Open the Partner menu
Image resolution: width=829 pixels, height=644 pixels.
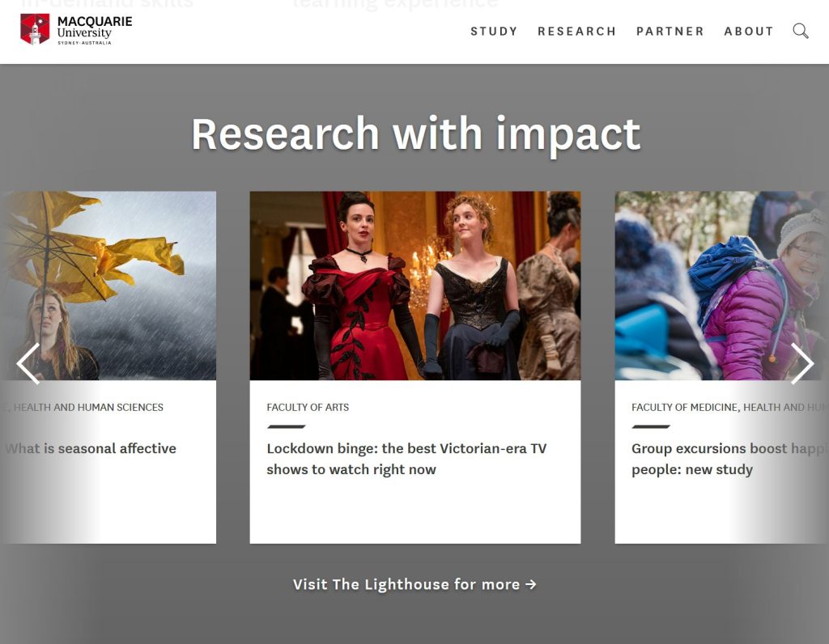click(670, 32)
